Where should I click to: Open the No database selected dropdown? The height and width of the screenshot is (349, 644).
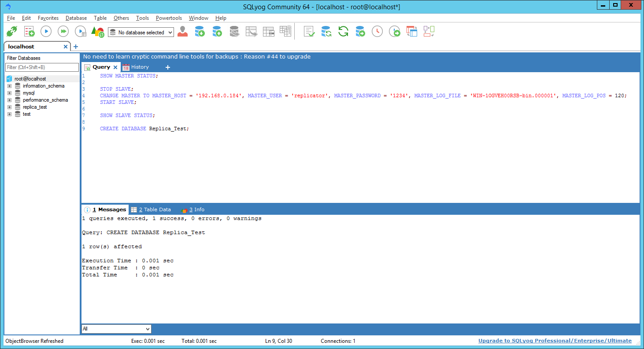(141, 33)
